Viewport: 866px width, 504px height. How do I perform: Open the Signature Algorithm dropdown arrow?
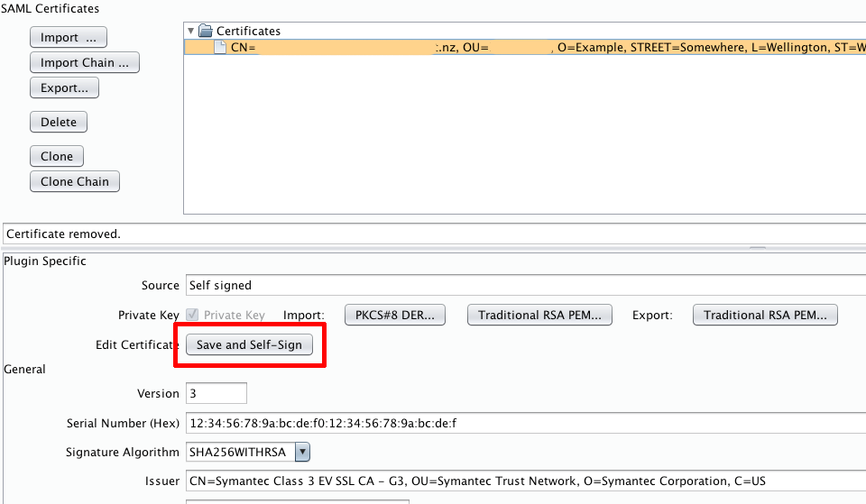tap(302, 452)
